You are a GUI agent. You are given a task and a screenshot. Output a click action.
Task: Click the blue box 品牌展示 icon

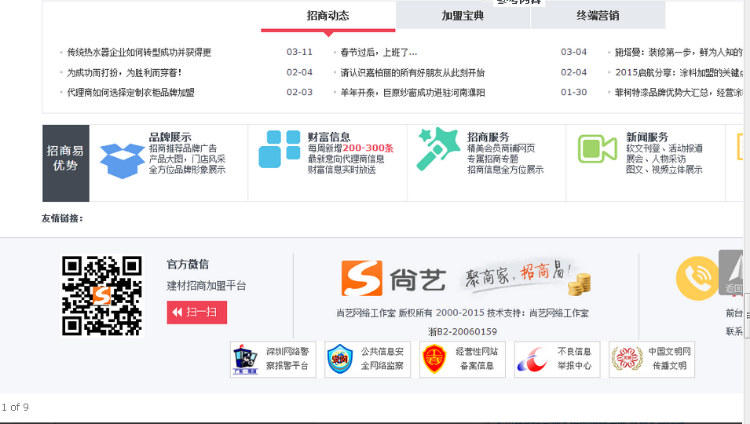point(122,161)
